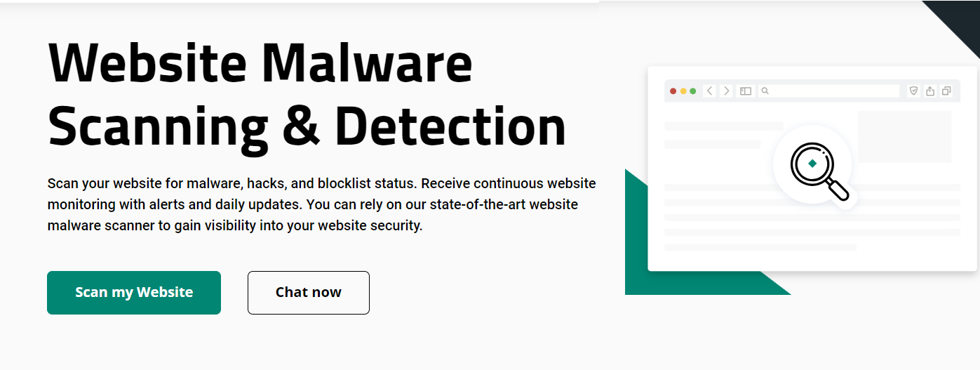Click the green diamond inside the magnifier
The width and height of the screenshot is (980, 370).
(812, 164)
